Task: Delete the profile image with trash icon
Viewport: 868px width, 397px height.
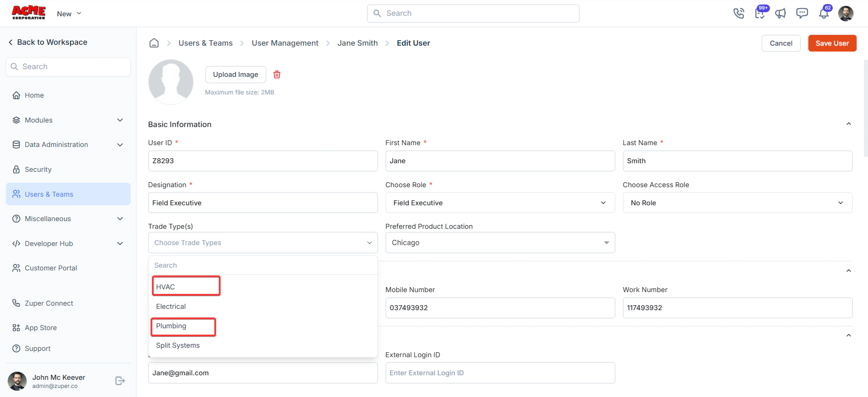Action: pos(277,75)
